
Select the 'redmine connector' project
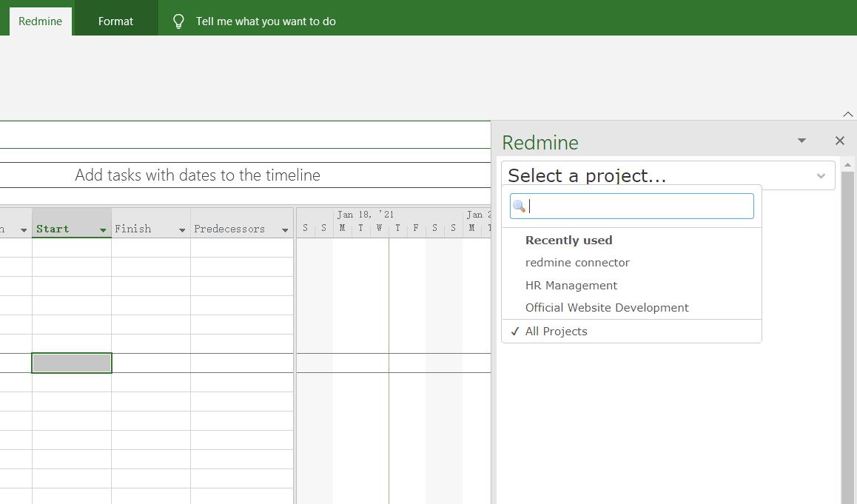pos(577,263)
